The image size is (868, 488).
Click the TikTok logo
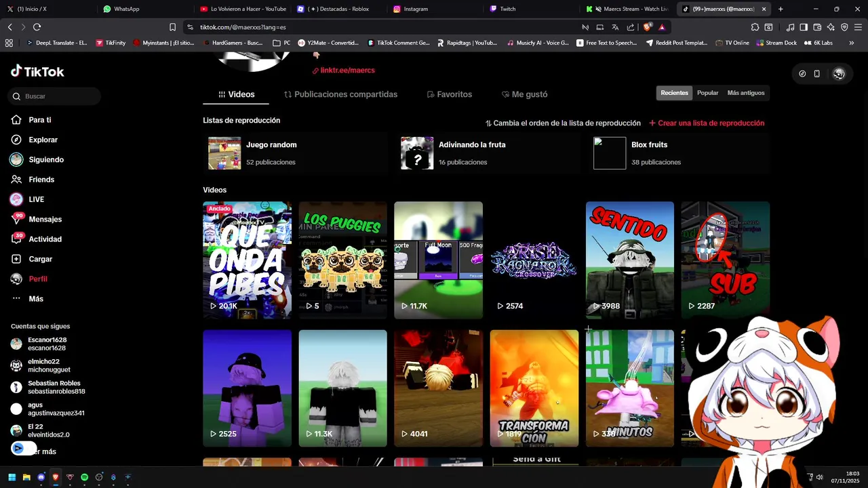37,71
